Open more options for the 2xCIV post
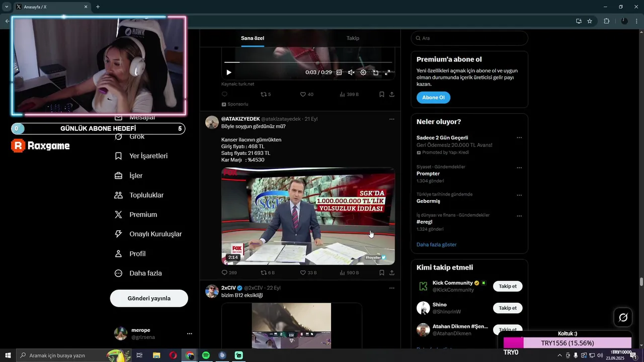This screenshot has width=644, height=362. tap(392, 288)
